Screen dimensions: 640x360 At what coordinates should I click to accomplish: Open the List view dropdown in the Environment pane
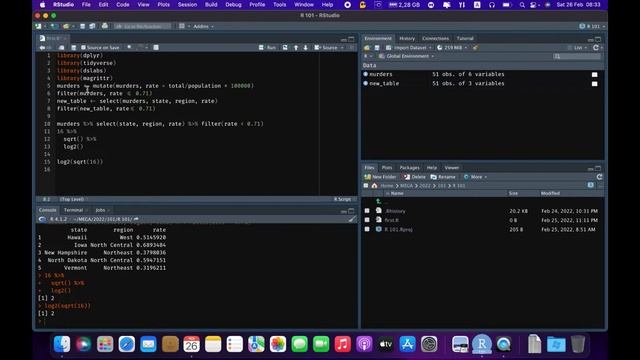click(578, 48)
